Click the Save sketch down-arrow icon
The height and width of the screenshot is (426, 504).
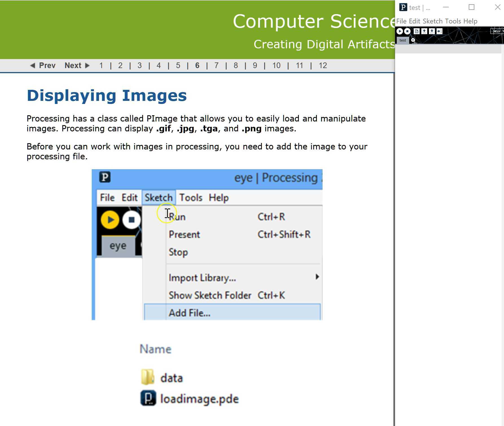pyautogui.click(x=432, y=31)
